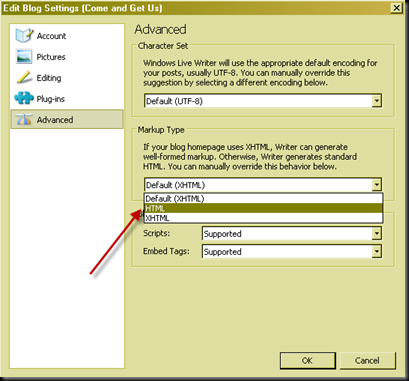Screen dimensions: 409x381
Task: Choose the highlighted HTML option
Action: pyautogui.click(x=263, y=208)
